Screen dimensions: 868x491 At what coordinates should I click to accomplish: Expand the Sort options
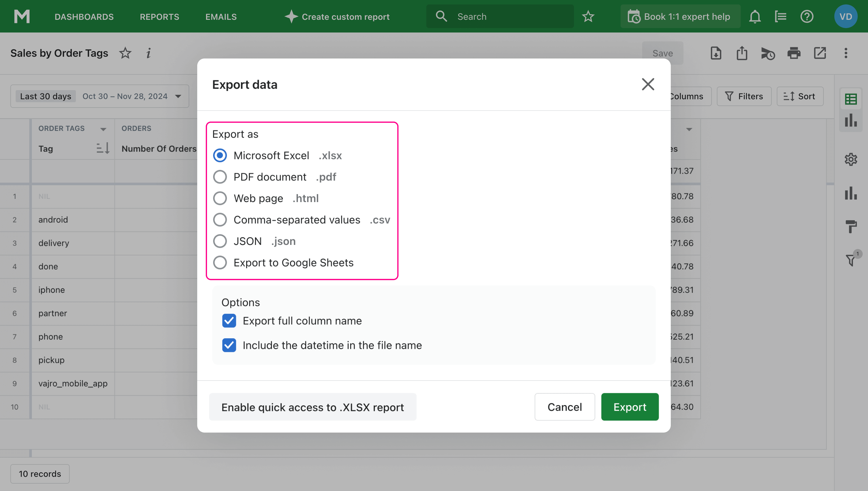(x=800, y=96)
